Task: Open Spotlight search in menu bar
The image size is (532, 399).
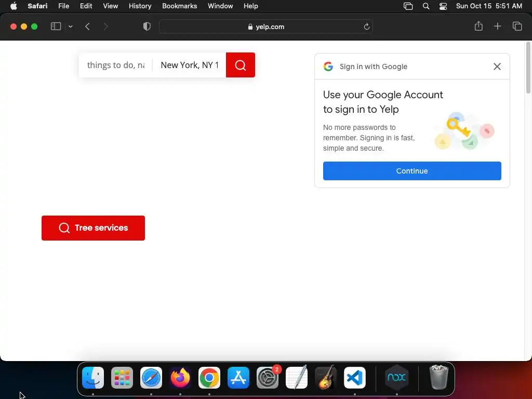Action: tap(426, 6)
